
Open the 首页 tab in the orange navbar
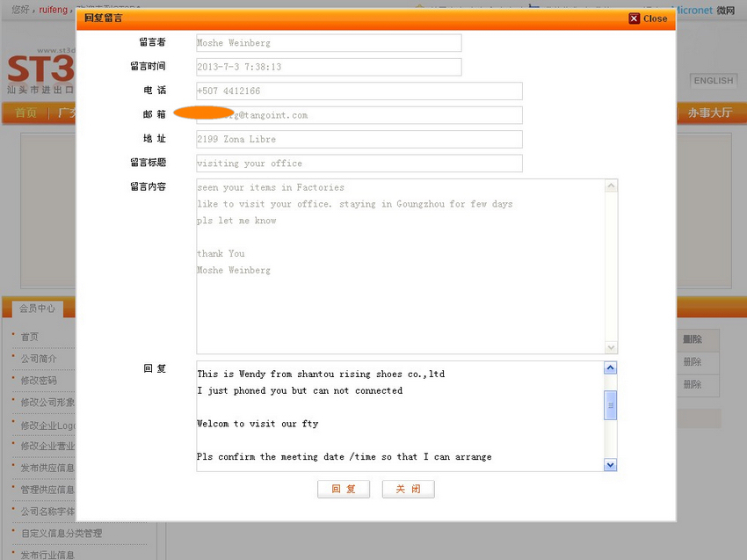coord(26,113)
